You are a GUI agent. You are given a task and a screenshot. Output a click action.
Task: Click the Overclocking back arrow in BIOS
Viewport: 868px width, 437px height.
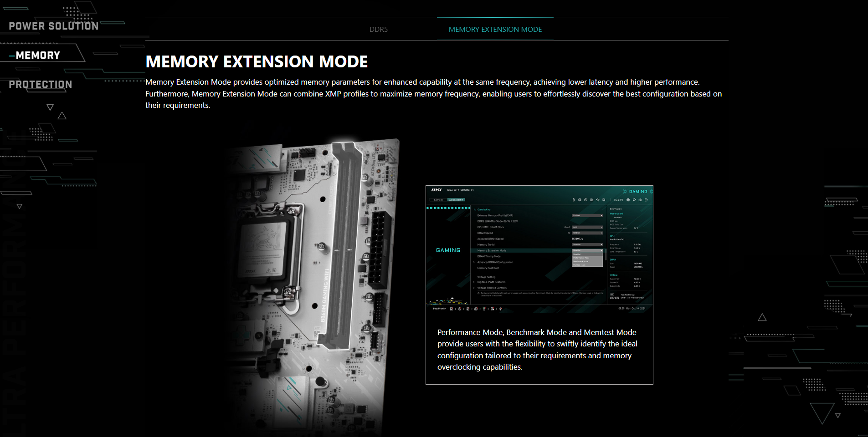[475, 210]
